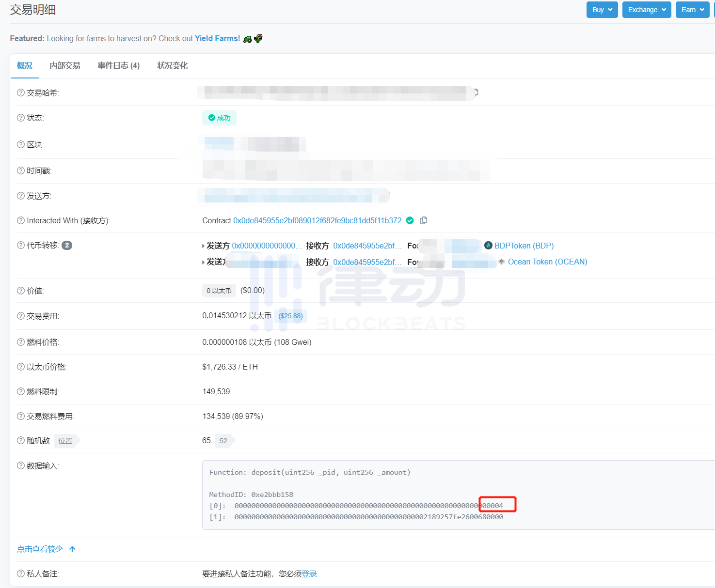Click help icon beside 交易哈希
The height and width of the screenshot is (588, 715).
21,93
